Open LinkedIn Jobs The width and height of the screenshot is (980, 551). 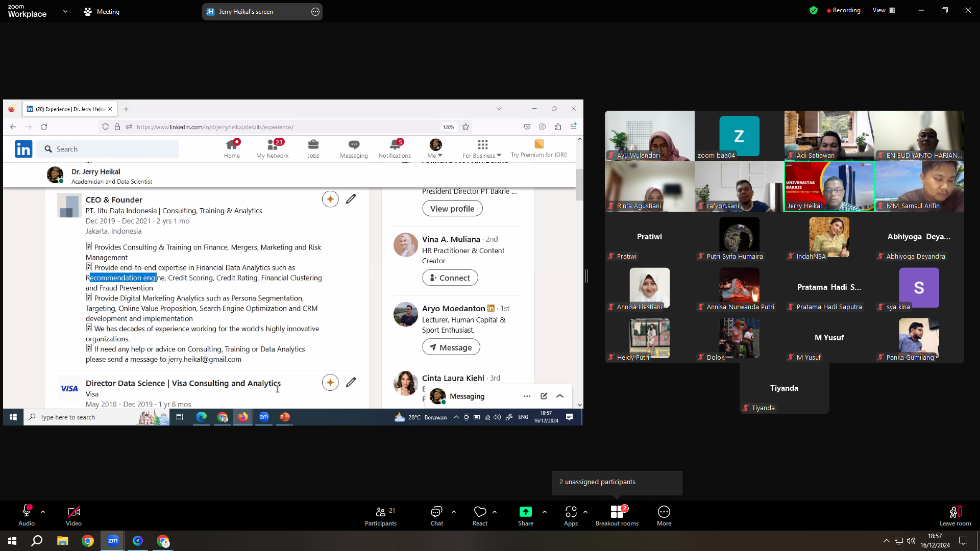tap(313, 149)
